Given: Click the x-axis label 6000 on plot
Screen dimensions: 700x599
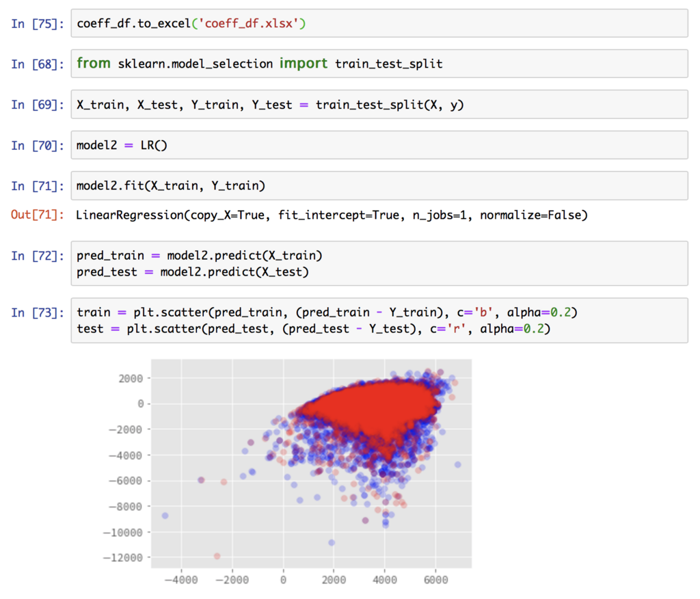Looking at the screenshot, I should pos(435,580).
